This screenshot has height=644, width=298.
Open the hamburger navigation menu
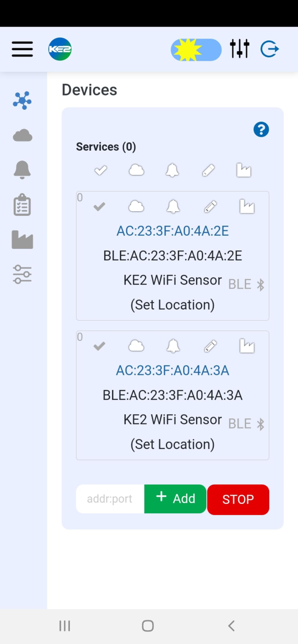pos(22,49)
